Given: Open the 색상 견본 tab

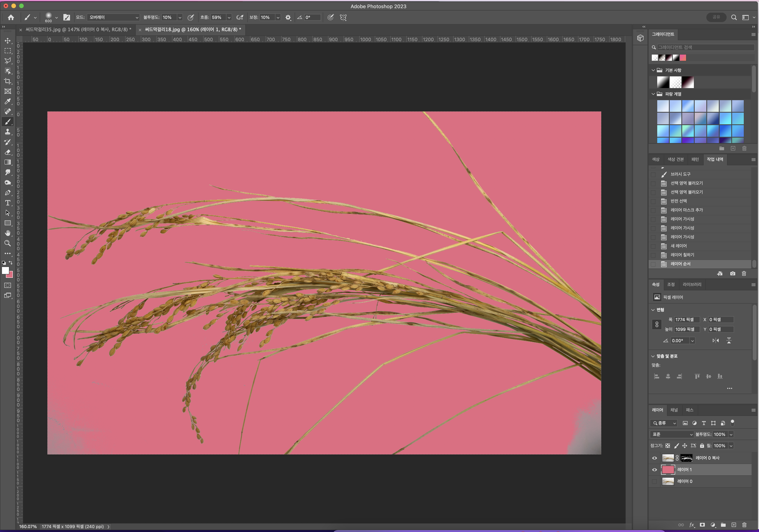Looking at the screenshot, I should point(675,159).
